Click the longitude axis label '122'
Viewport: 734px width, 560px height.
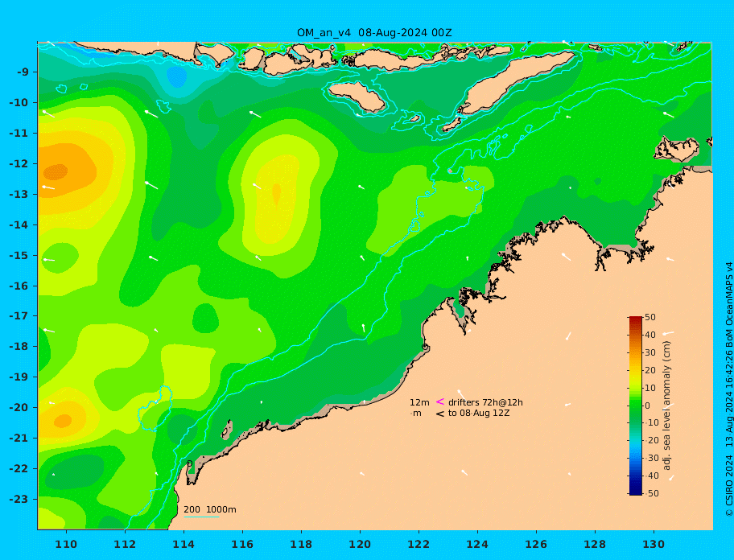coord(419,544)
